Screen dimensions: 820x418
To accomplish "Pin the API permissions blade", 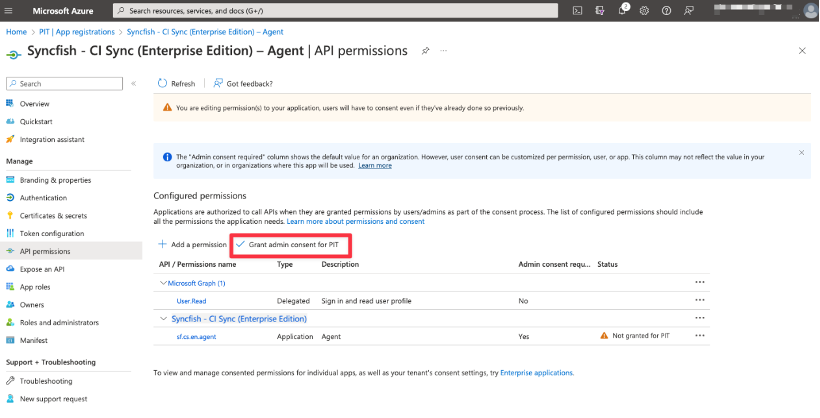I will point(426,51).
